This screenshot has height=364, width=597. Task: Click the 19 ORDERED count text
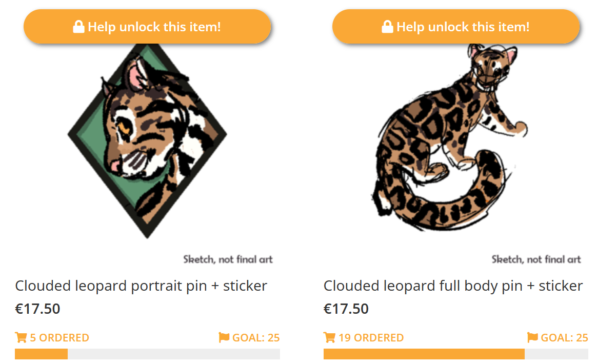[x=371, y=338]
